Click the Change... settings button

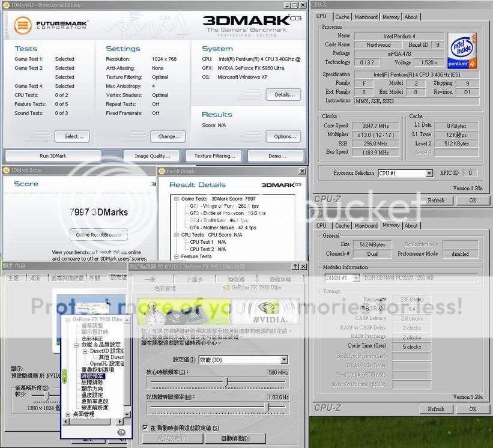coord(169,136)
